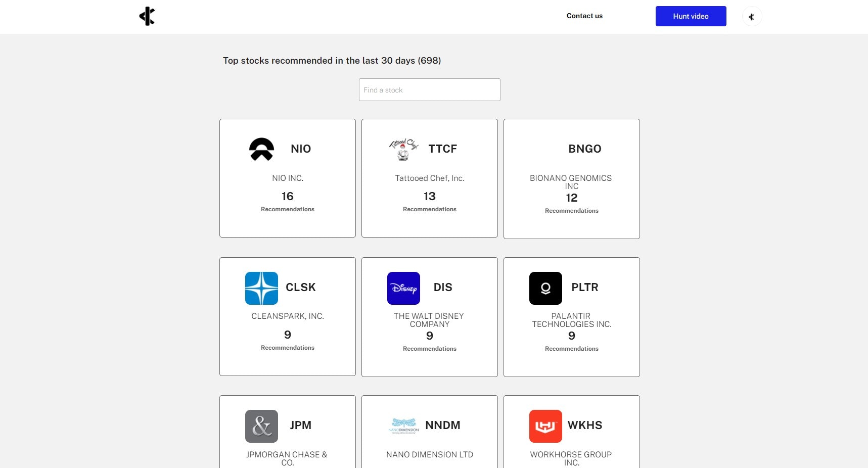Screen dimensions: 868x468
Task: Focus the Find a stock search field
Action: click(x=430, y=89)
